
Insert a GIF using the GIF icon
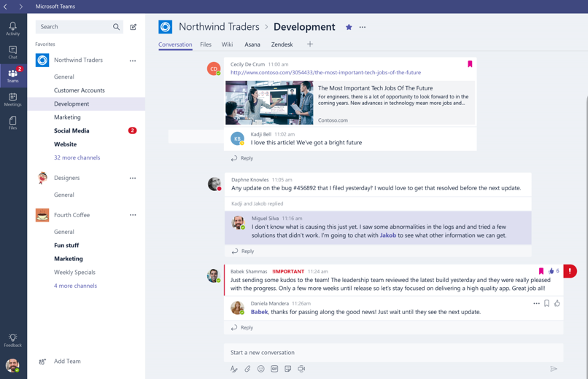click(274, 369)
